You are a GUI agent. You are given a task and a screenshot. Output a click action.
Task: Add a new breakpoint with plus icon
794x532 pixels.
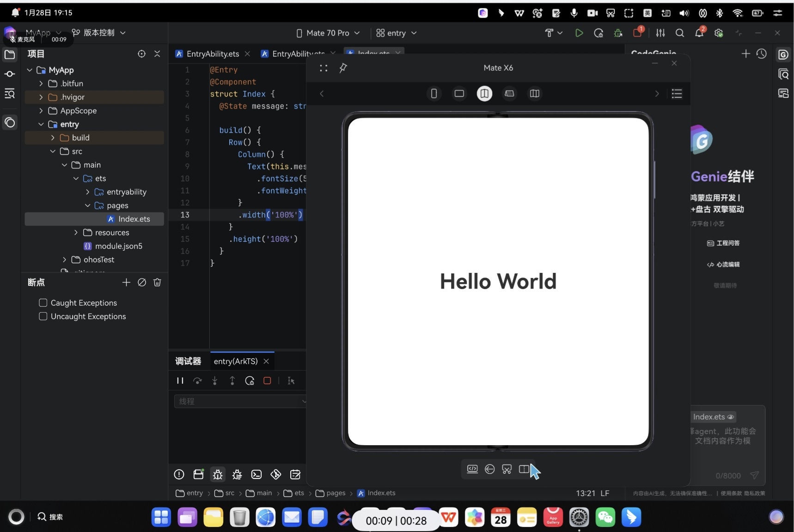point(126,282)
